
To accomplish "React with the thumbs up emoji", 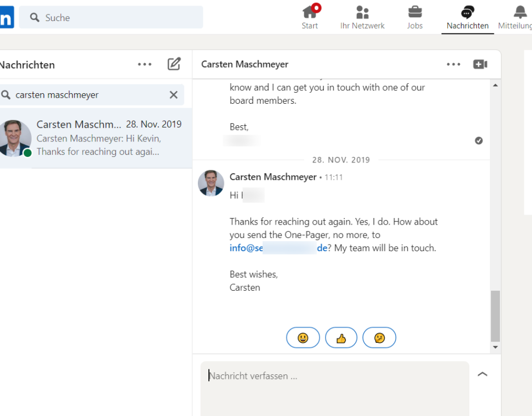I will (x=341, y=337).
